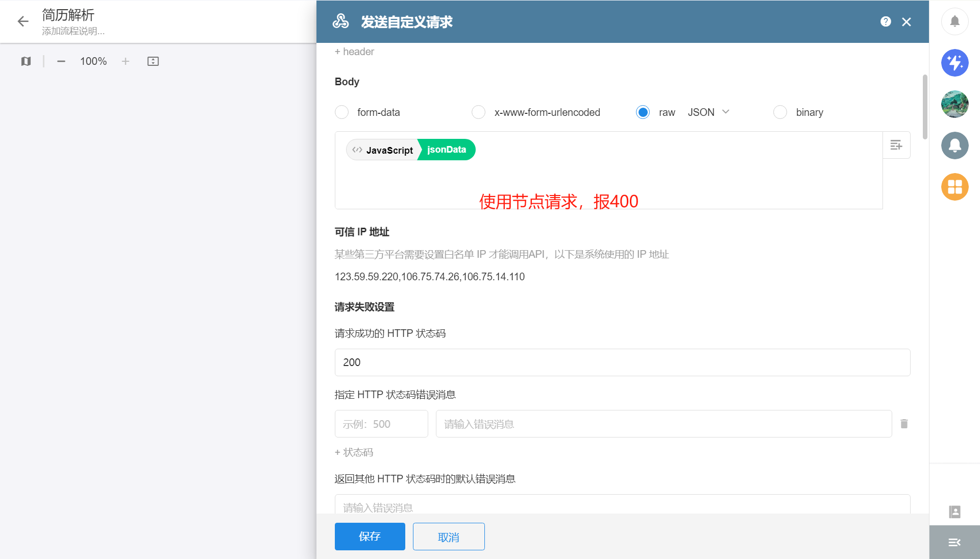Delete the status code error row
The height and width of the screenshot is (559, 980).
(904, 424)
